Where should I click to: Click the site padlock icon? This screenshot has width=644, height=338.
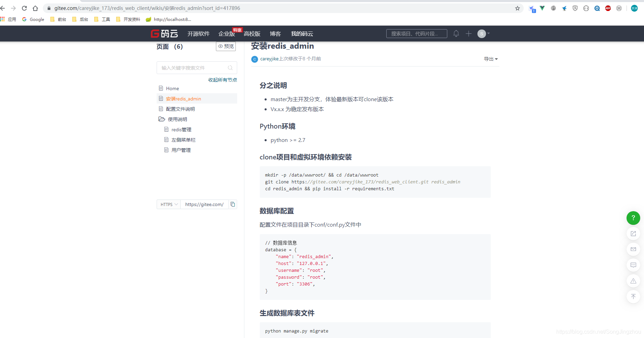(49, 8)
